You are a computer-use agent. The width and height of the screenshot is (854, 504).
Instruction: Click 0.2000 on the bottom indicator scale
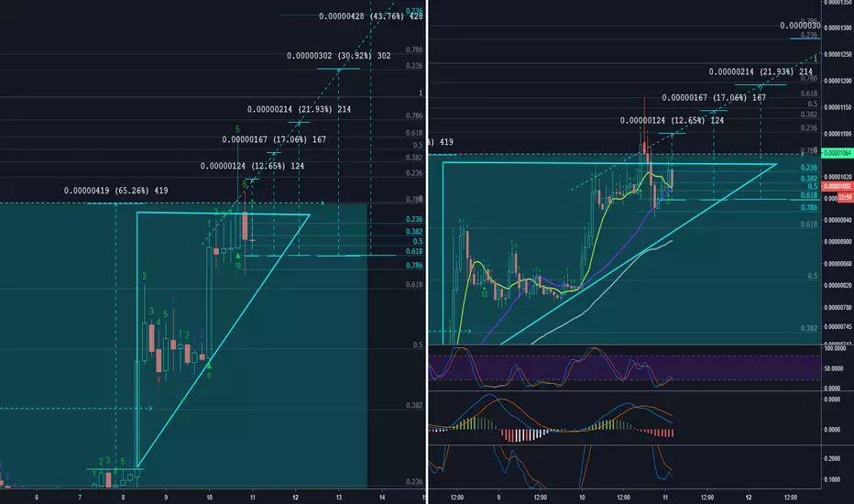[x=832, y=459]
